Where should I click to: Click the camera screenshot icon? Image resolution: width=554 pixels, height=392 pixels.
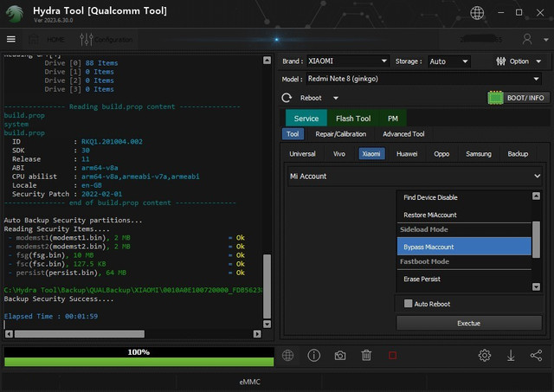(340, 356)
